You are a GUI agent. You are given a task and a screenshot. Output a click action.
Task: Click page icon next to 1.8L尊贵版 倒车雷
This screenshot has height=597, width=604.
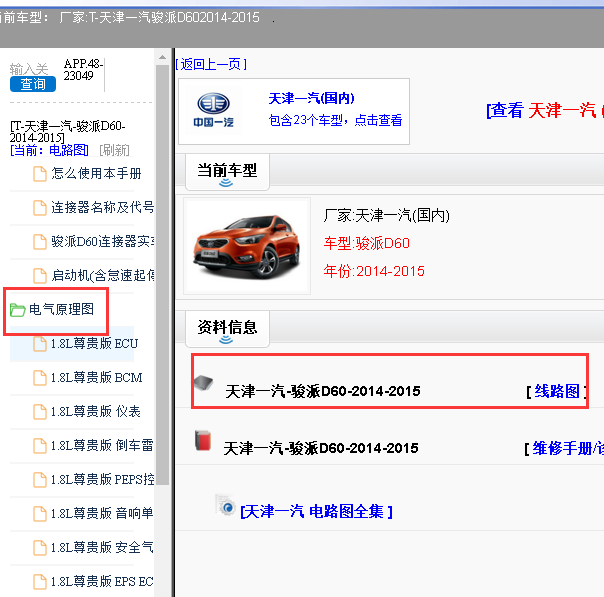tap(40, 445)
